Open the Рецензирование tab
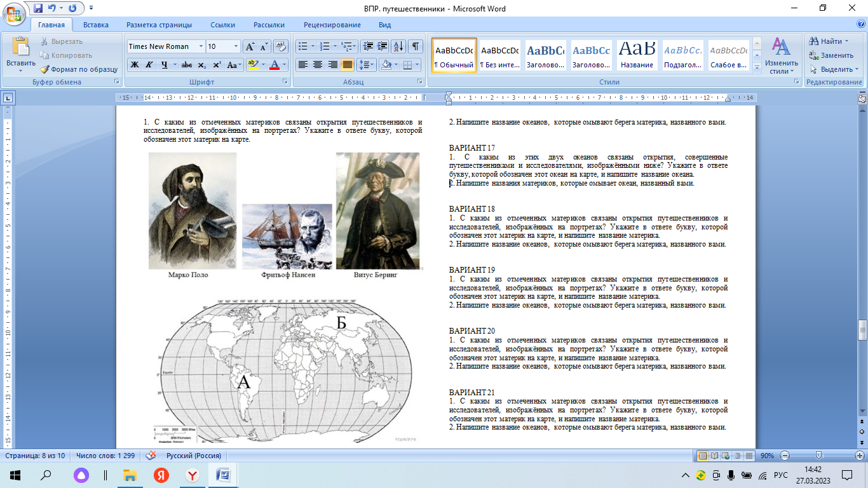This screenshot has width=868, height=488. point(332,25)
